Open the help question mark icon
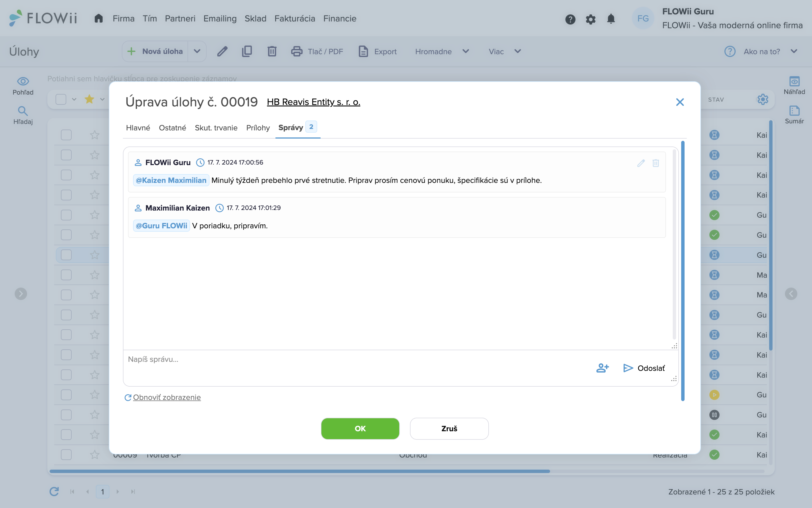Image resolution: width=812 pixels, height=508 pixels. tap(570, 19)
